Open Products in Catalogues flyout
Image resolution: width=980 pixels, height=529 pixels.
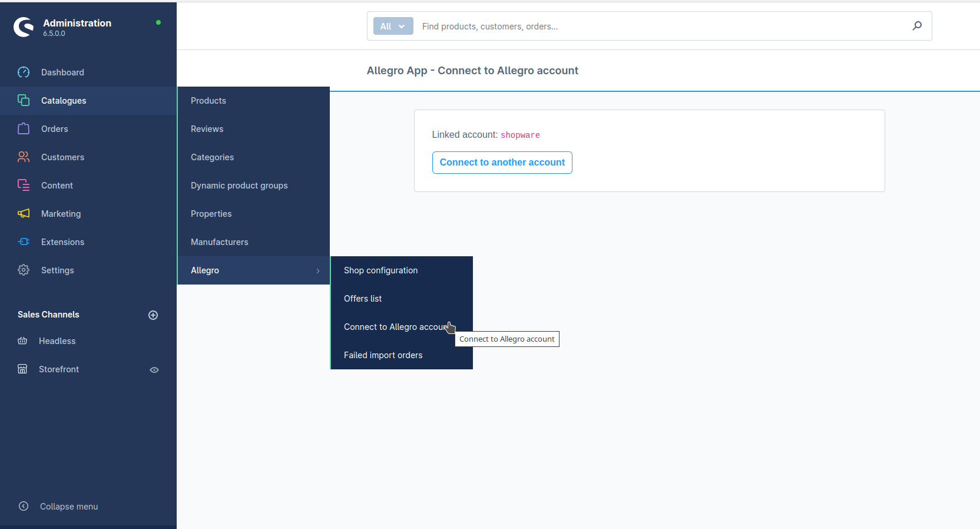click(254, 101)
